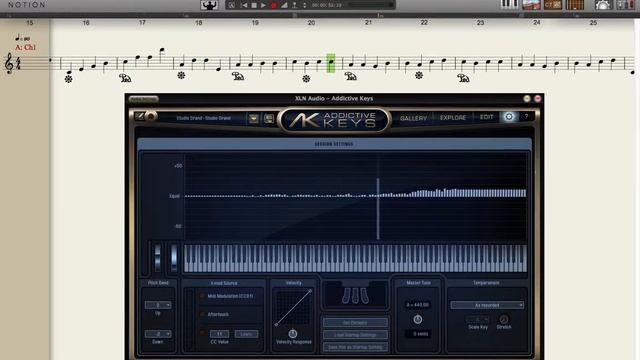The image size is (640, 360).
Task: Open the Scale Key dropdown
Action: coord(478,319)
